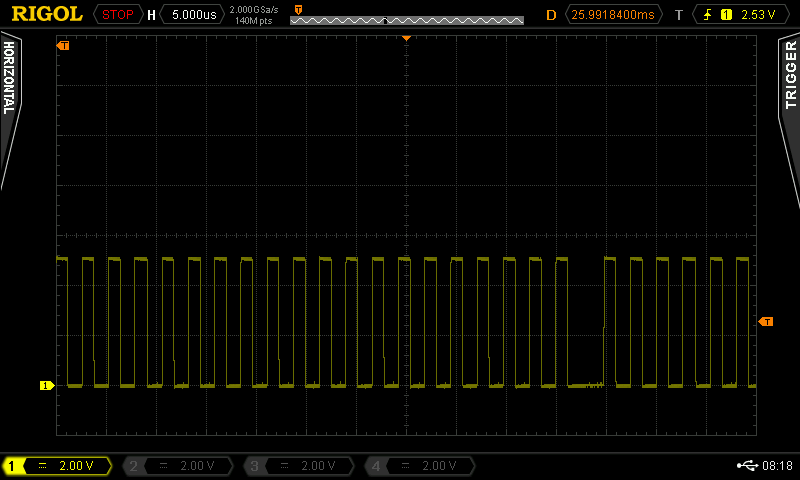Click the orange trigger point triangle at top center
This screenshot has height=480, width=800.
pyautogui.click(x=406, y=37)
